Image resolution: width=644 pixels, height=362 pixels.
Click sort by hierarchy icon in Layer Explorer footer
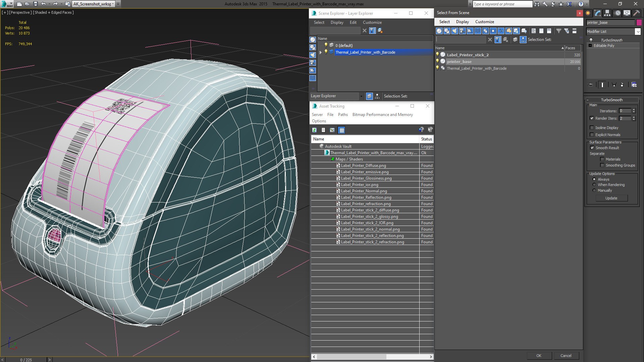pyautogui.click(x=377, y=96)
